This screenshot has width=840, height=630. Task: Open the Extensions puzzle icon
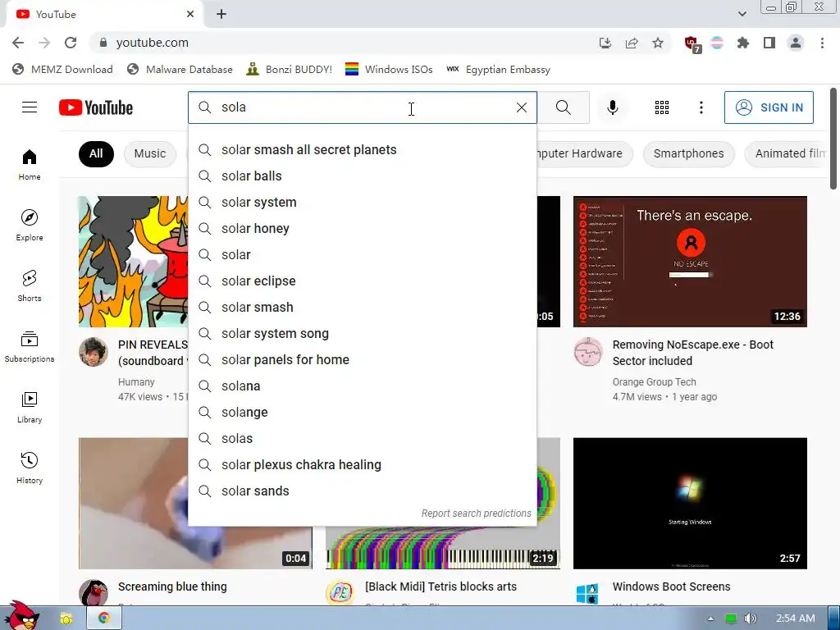pyautogui.click(x=742, y=43)
